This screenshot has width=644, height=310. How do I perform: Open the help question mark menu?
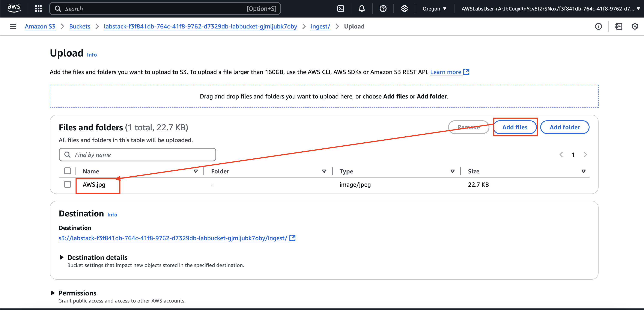click(383, 9)
